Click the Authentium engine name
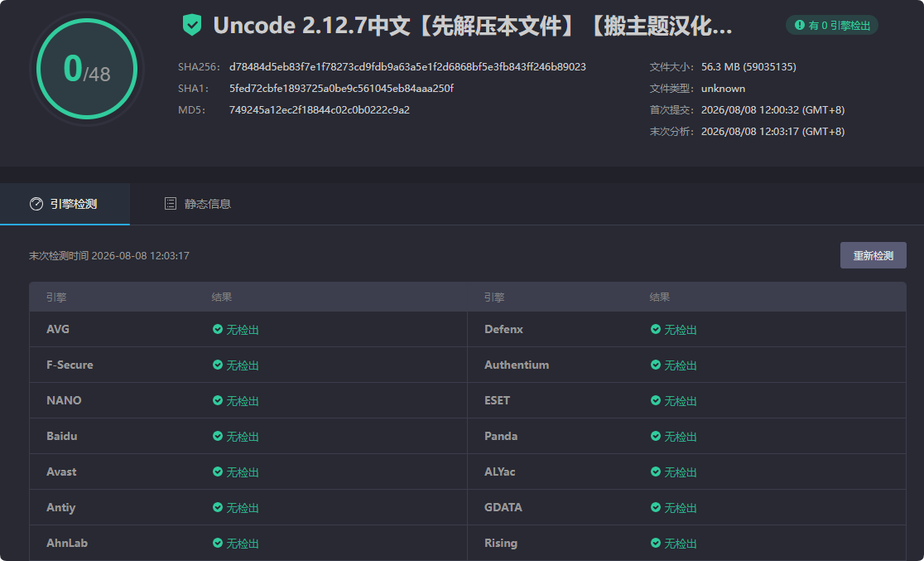Screen dimensions: 924x561 (x=516, y=365)
